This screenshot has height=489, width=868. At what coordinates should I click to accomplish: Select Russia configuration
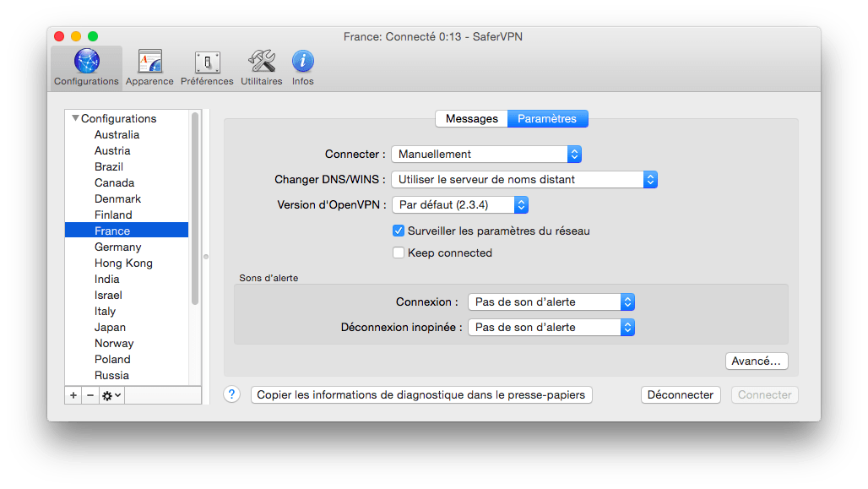[127, 376]
